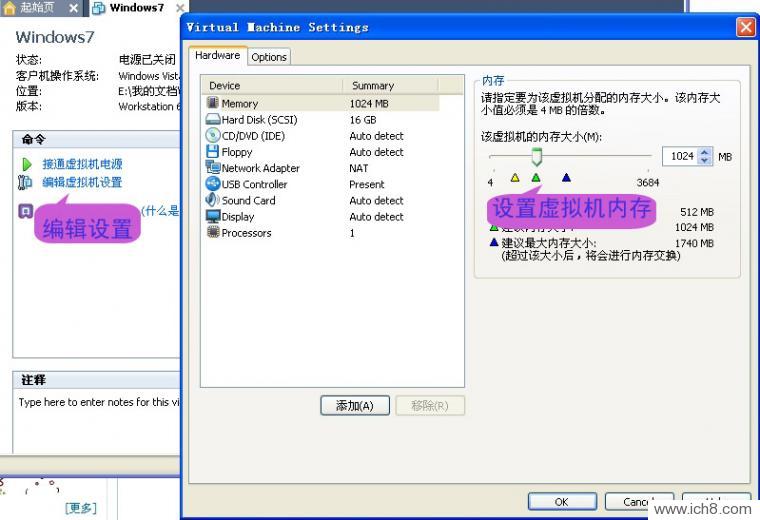Switch to the Options tab
Screen dimensions: 760x520
tap(269, 57)
